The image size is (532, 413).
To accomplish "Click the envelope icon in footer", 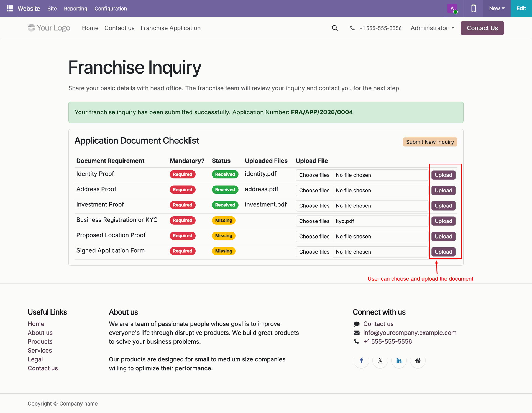I will pyautogui.click(x=357, y=333).
